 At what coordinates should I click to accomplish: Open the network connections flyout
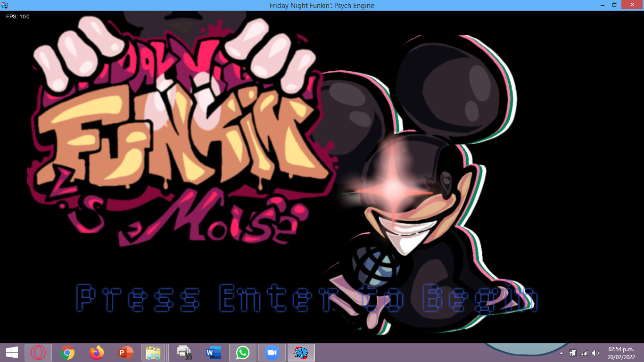pos(583,352)
